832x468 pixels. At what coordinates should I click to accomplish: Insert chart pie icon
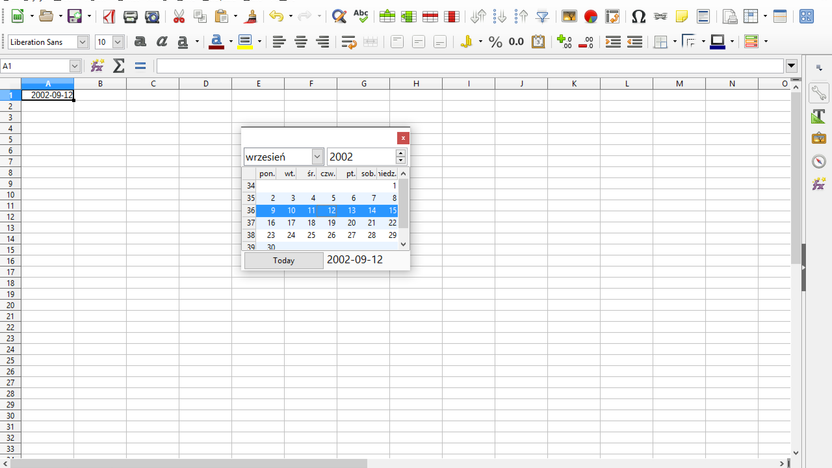click(591, 16)
